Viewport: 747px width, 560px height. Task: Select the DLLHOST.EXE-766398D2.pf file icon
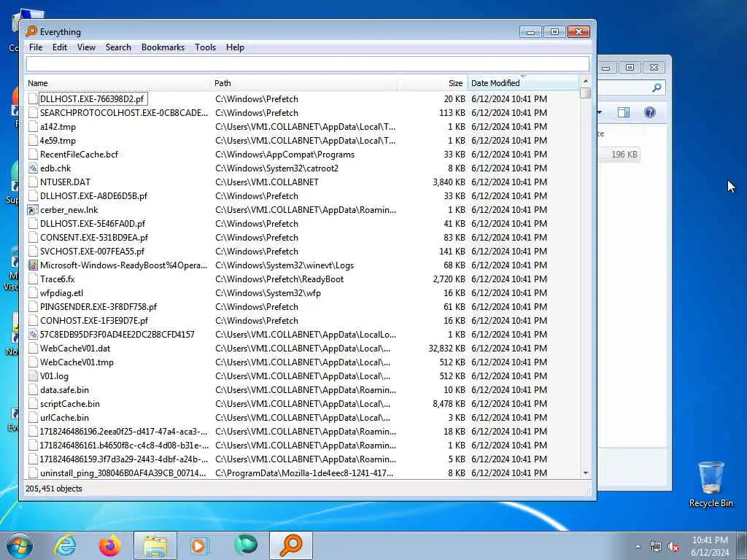coord(33,99)
